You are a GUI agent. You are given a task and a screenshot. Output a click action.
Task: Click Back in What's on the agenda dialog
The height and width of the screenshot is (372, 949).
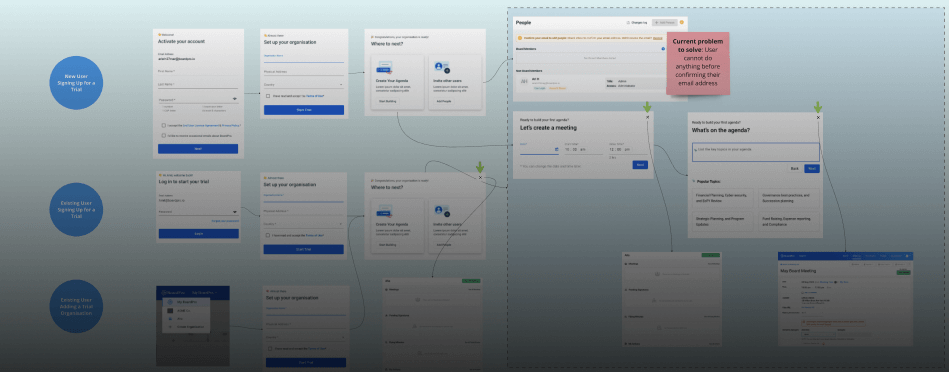795,169
